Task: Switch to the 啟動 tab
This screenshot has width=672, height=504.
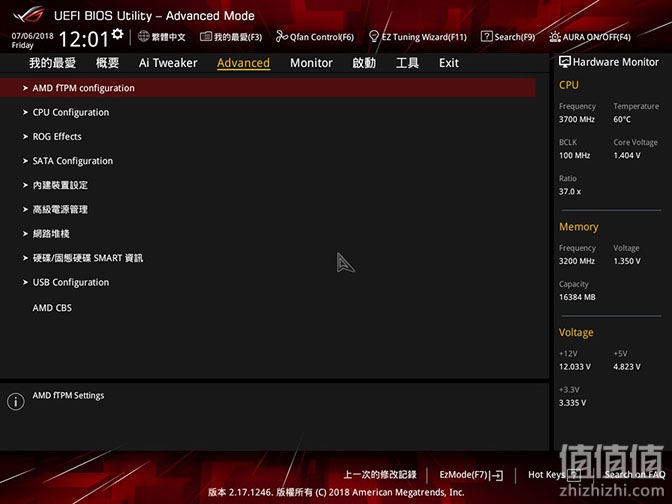Action: [364, 63]
